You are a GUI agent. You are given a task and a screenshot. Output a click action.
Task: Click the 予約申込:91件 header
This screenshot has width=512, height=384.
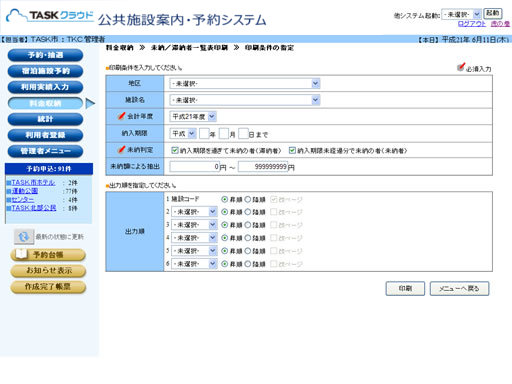(49, 169)
